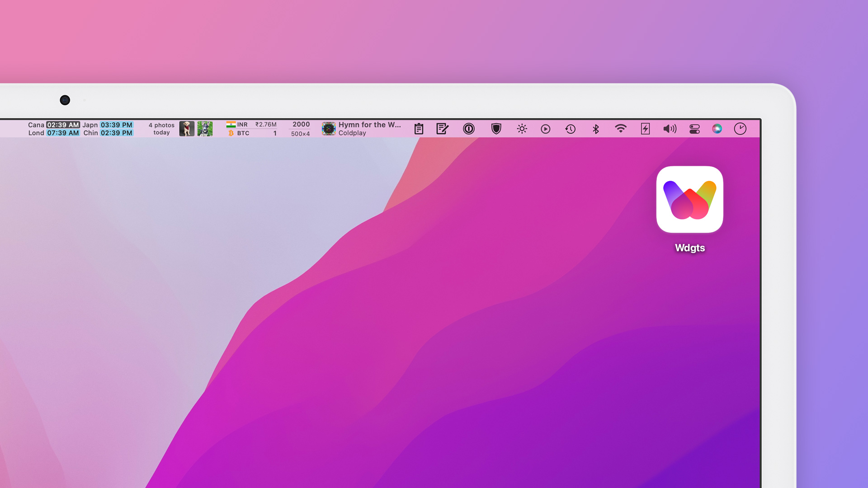The height and width of the screenshot is (488, 868).
Task: Open the 1Password menu bar icon
Action: [x=468, y=128]
